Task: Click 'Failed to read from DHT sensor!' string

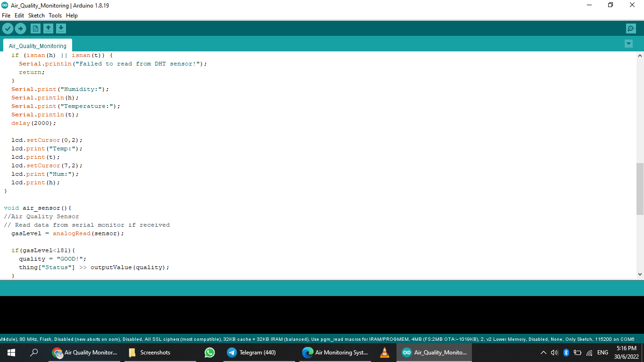Action: (x=138, y=64)
